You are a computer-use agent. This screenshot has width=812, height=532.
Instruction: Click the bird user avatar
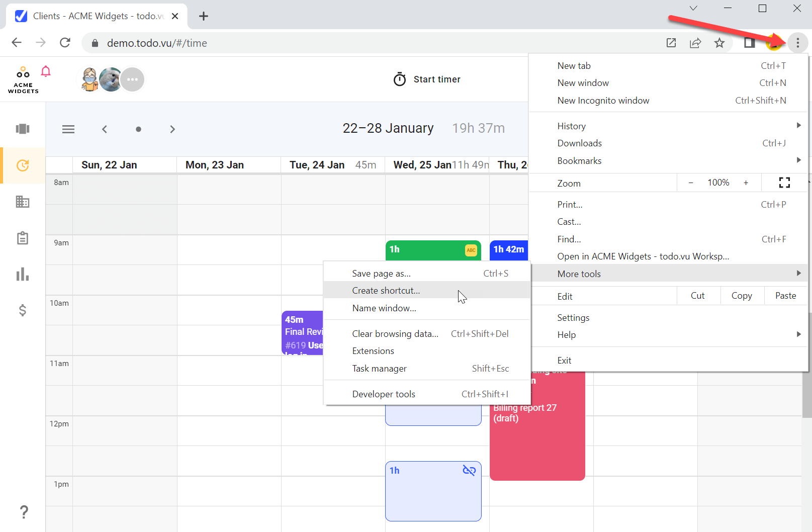(111, 79)
